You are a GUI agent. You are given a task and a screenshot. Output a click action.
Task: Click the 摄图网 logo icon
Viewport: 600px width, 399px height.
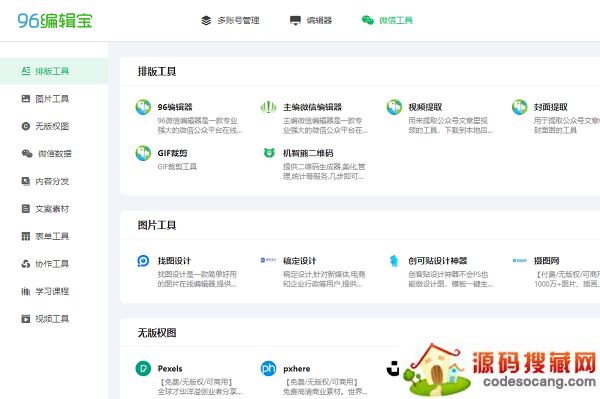(520, 261)
